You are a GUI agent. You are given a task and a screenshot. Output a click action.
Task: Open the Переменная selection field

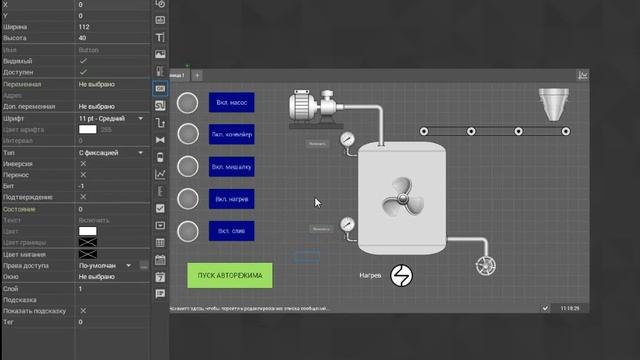point(112,84)
